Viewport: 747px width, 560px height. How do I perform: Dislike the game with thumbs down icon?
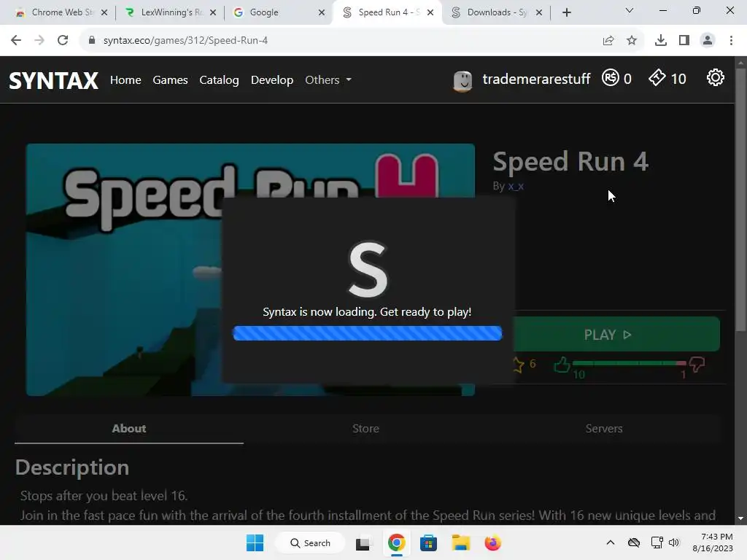(697, 365)
